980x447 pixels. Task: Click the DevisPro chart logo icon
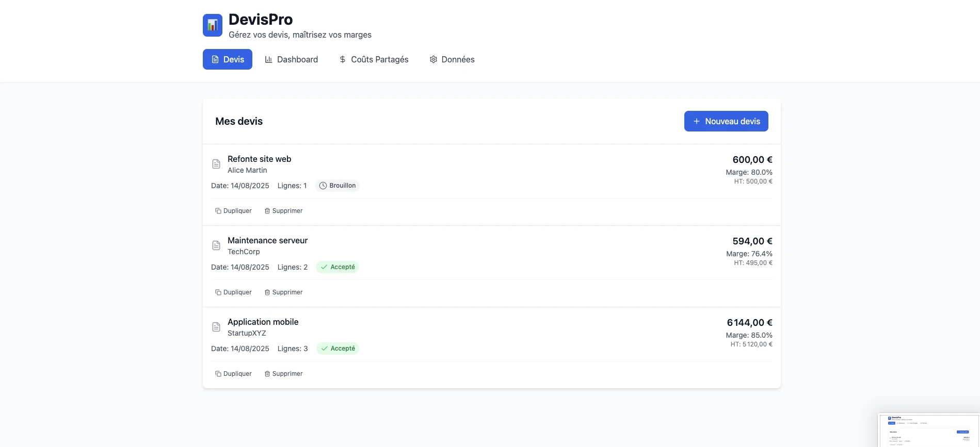(x=213, y=25)
